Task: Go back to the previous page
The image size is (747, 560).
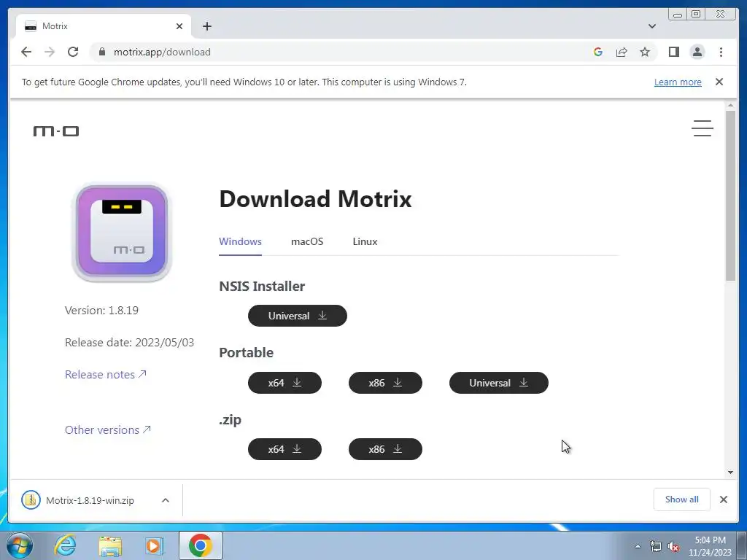Action: point(26,52)
